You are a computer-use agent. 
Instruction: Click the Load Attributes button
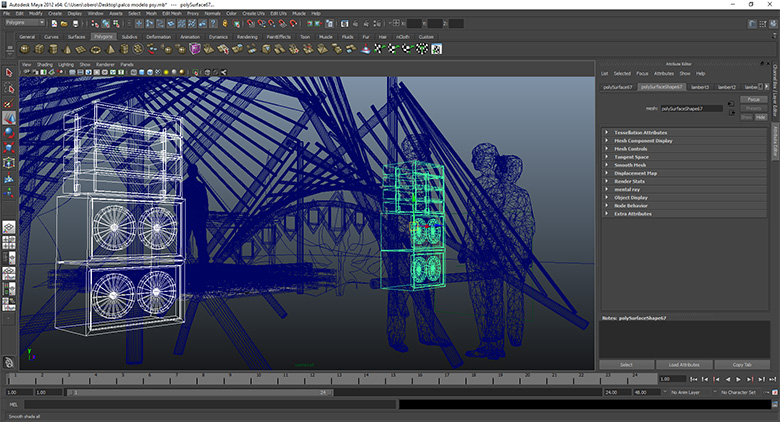[x=684, y=365]
